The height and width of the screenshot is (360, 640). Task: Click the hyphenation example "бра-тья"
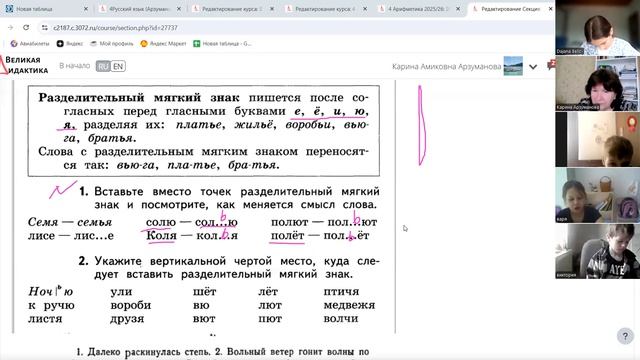[253, 165]
